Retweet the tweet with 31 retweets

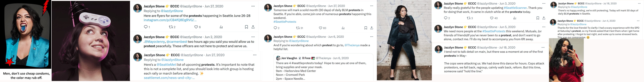point(298,28)
